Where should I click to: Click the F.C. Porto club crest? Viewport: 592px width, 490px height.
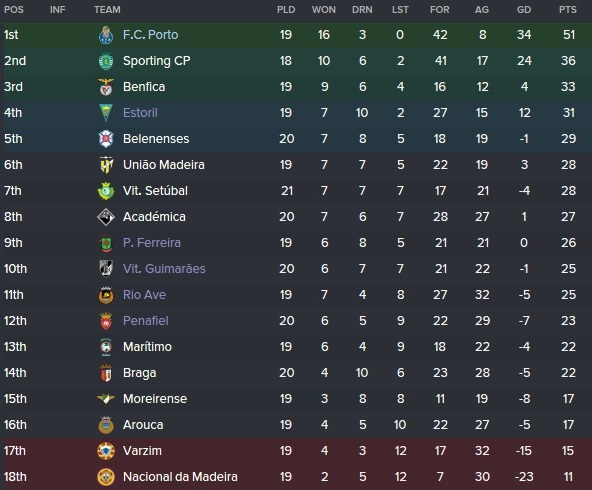point(106,35)
